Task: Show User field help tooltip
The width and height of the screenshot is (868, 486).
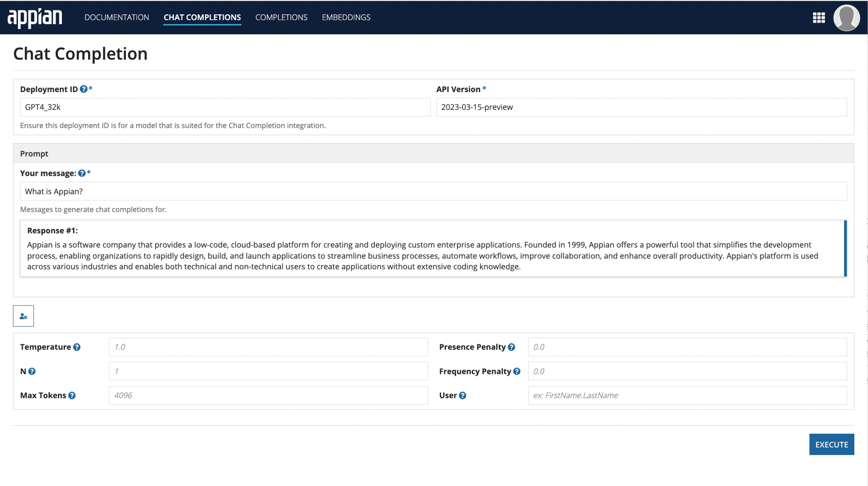Action: coord(463,396)
